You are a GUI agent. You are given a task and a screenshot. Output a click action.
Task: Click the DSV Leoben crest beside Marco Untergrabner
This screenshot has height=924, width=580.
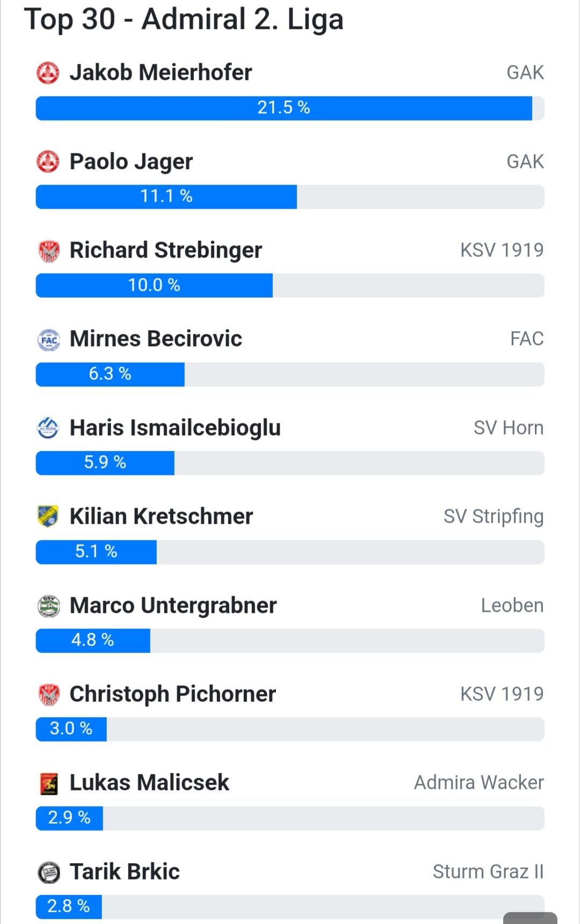point(48,606)
